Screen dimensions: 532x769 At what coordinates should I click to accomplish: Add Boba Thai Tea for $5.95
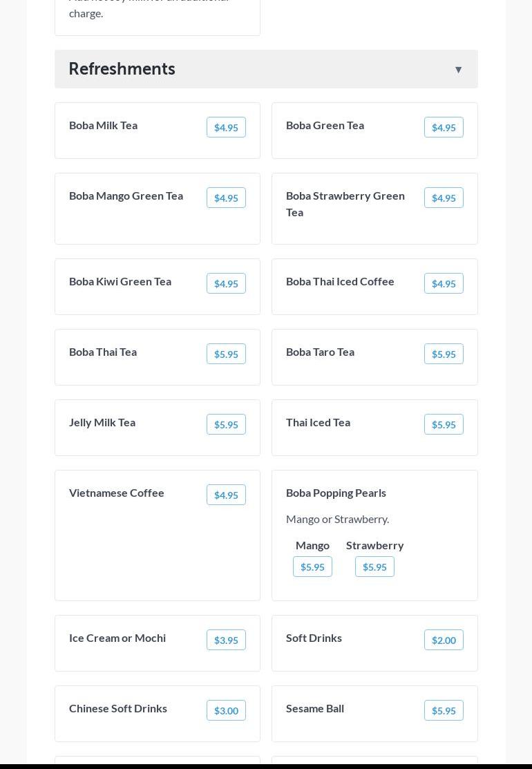point(226,354)
